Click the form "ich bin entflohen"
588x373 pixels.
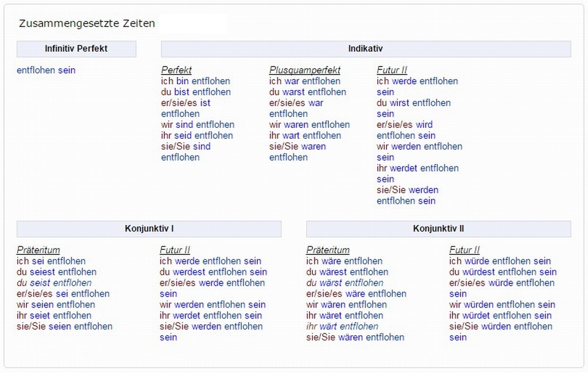[x=195, y=81]
